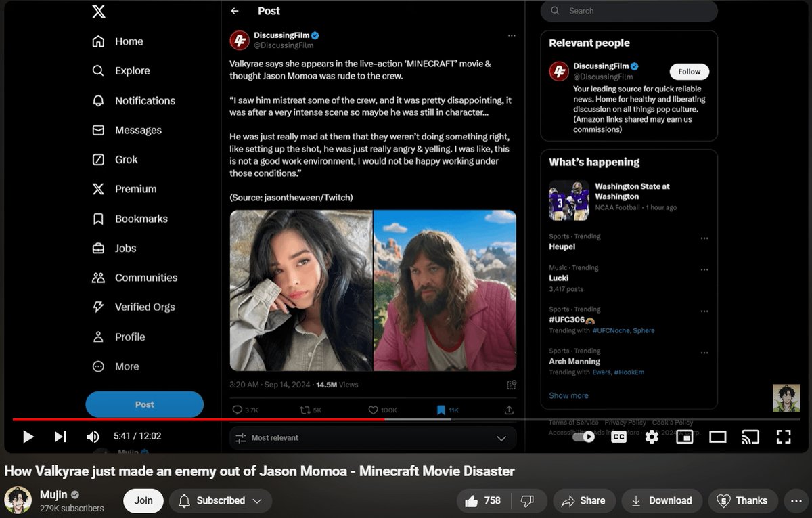Open Valkyrae photo in the post

pos(301,290)
